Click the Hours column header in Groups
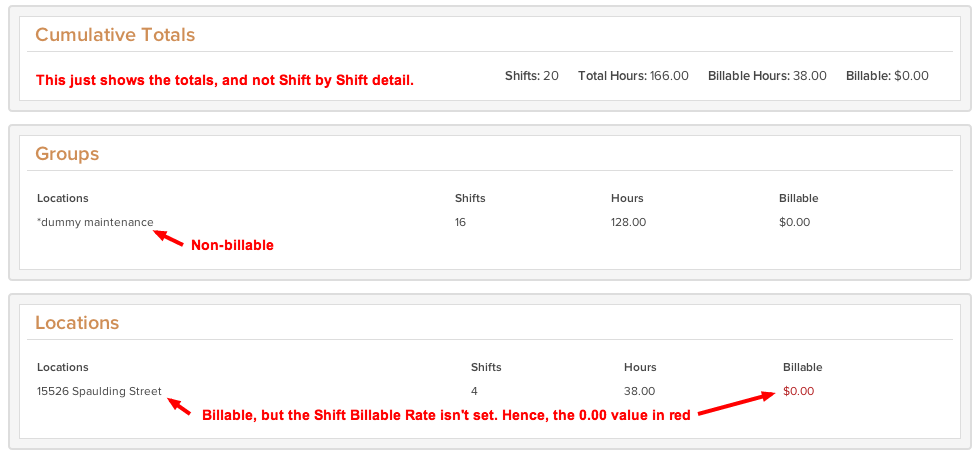This screenshot has height=455, width=978. 627,198
